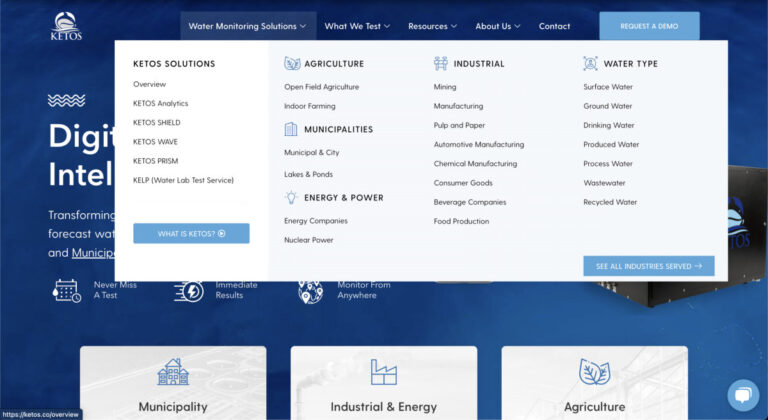Collapse the Water Monitoring Solutions dropdown

[248, 26]
